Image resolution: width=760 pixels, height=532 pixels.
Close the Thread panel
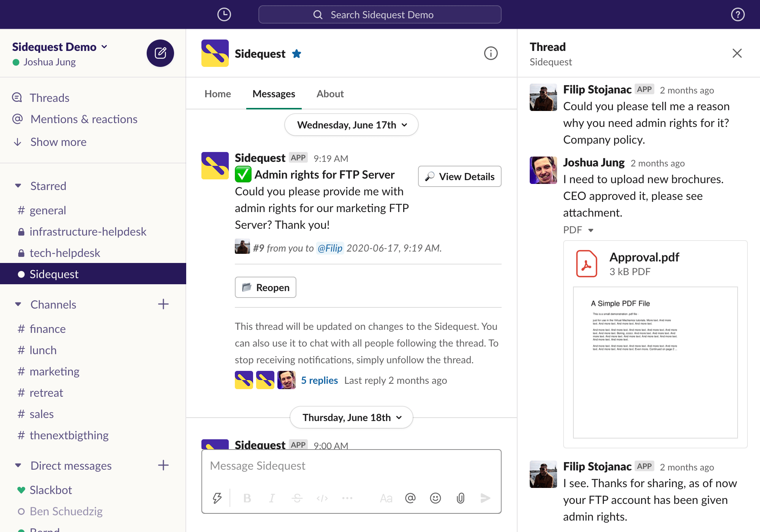pyautogui.click(x=737, y=53)
